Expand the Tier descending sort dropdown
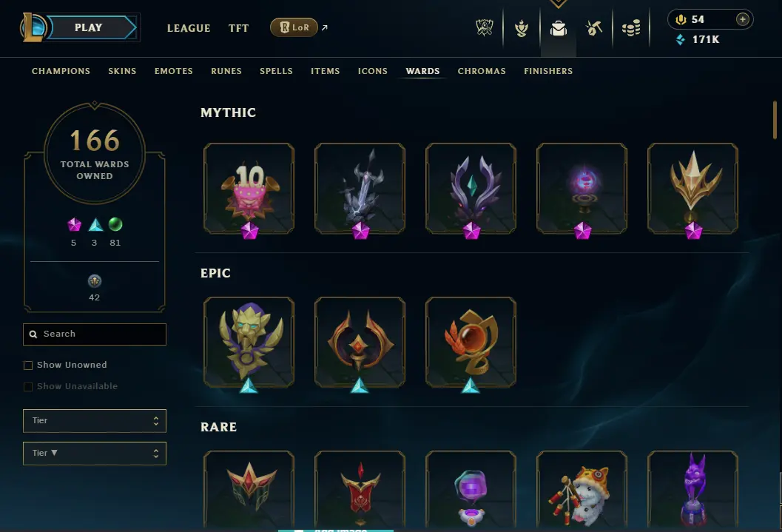This screenshot has width=782, height=532. coord(94,454)
